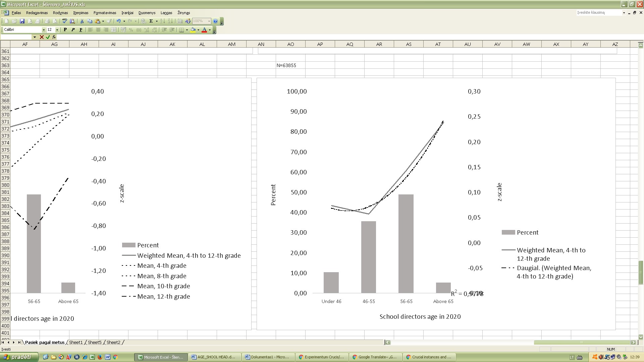Screen dimensions: 644x362
Task: Switch to the Sheet1 tab
Action: pyautogui.click(x=76, y=342)
